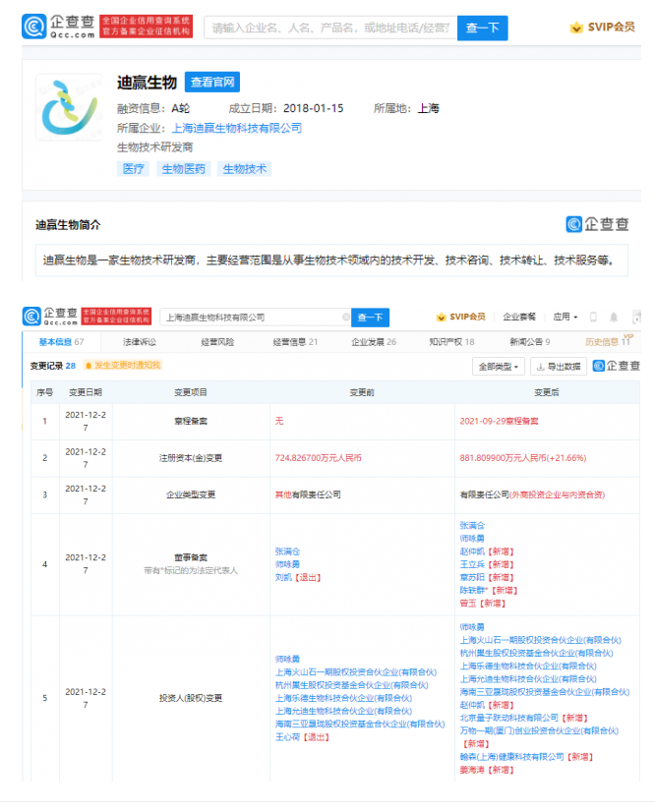
Task: Click 注册资本(金)变更 row label
Action: tap(191, 458)
